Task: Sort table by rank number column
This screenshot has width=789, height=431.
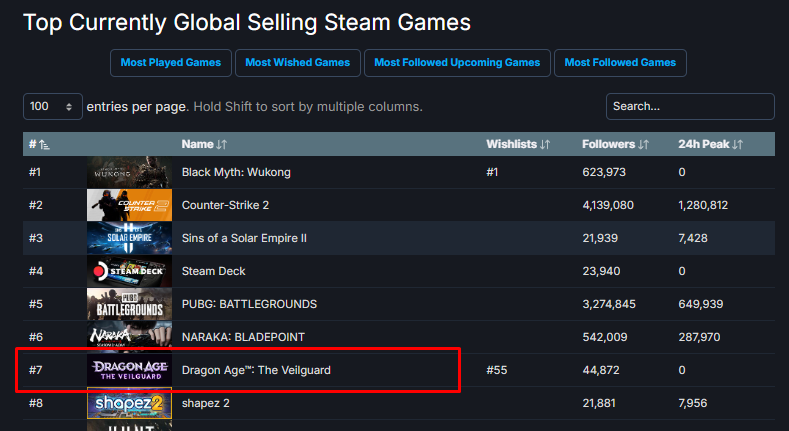Action: [39, 145]
